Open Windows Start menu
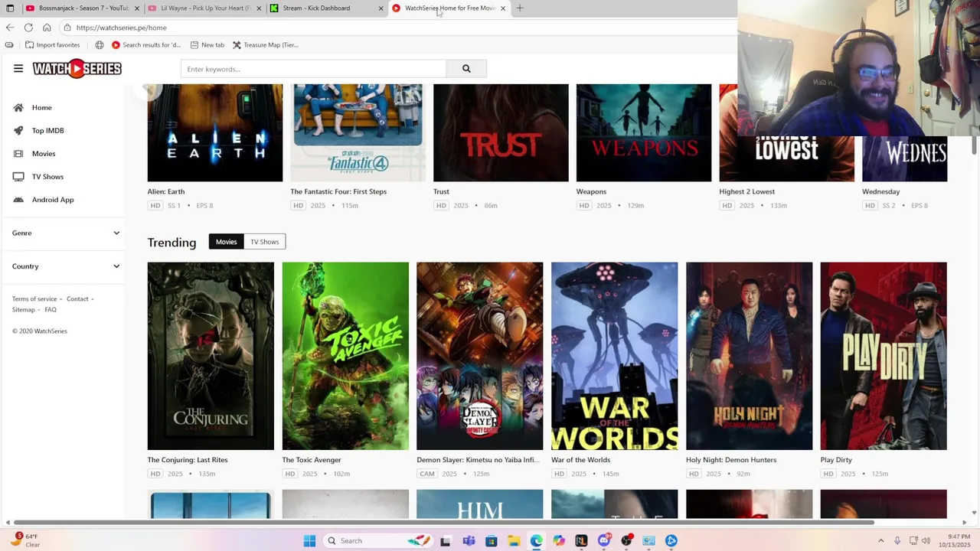Viewport: 980px width, 551px height. [x=309, y=541]
